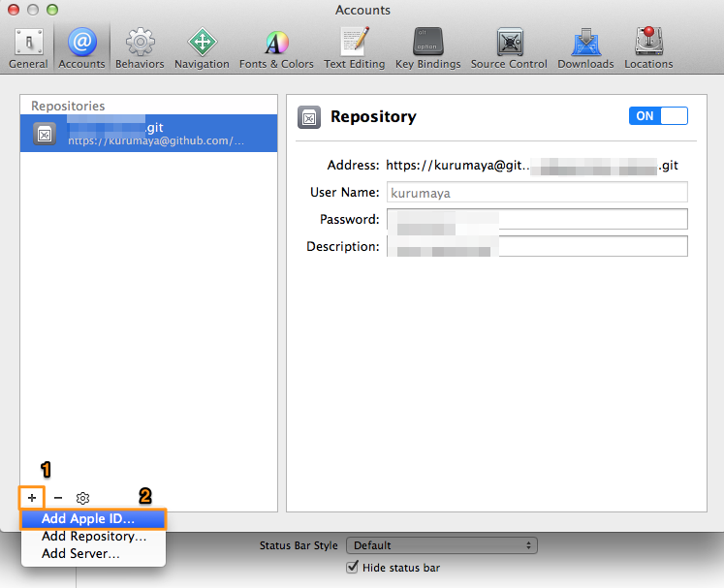Open the gear action menu below repository list

point(83,498)
